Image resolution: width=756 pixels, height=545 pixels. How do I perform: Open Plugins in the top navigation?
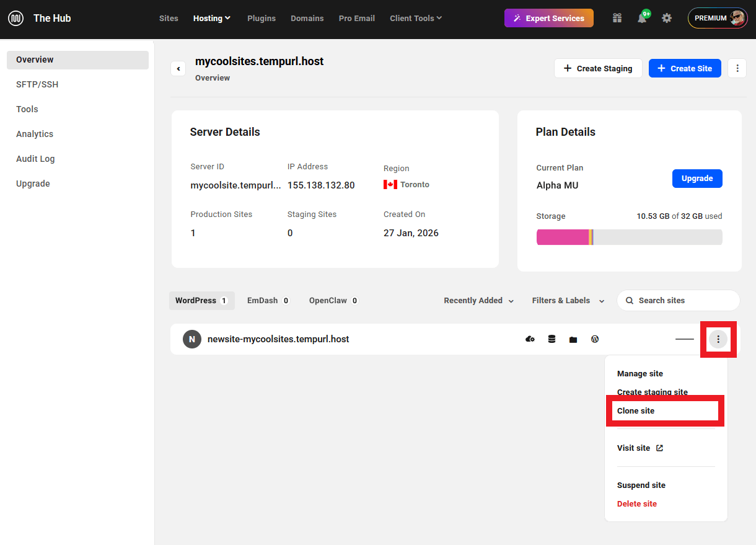[x=262, y=18]
